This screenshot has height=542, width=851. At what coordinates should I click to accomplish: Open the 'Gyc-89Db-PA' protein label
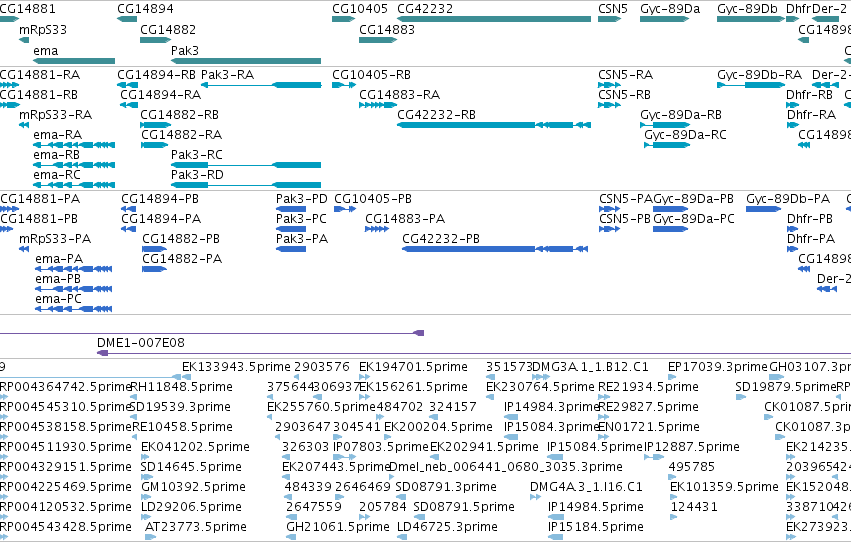(x=788, y=199)
